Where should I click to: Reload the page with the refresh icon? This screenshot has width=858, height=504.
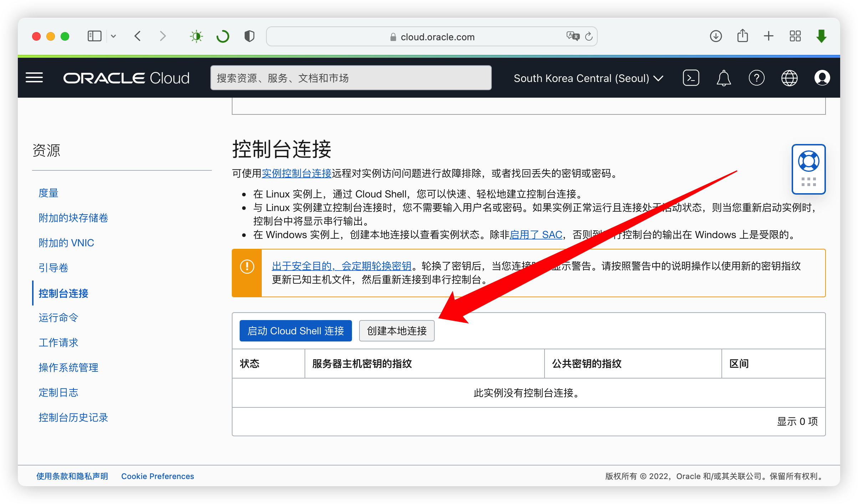click(x=589, y=36)
